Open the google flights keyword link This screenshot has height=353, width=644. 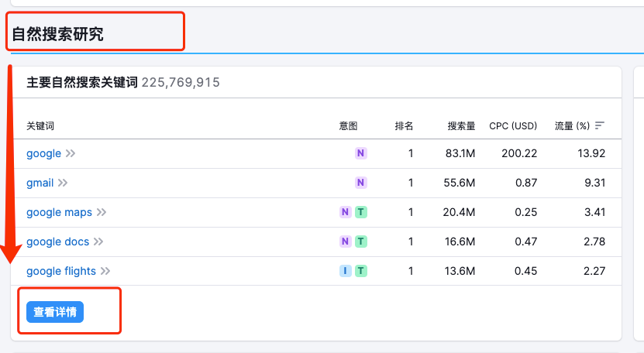[61, 271]
